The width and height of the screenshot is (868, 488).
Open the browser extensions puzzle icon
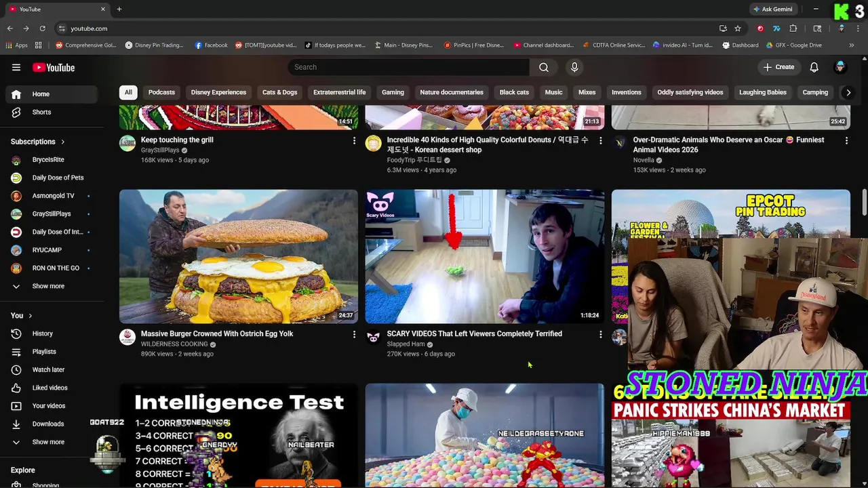(x=793, y=28)
